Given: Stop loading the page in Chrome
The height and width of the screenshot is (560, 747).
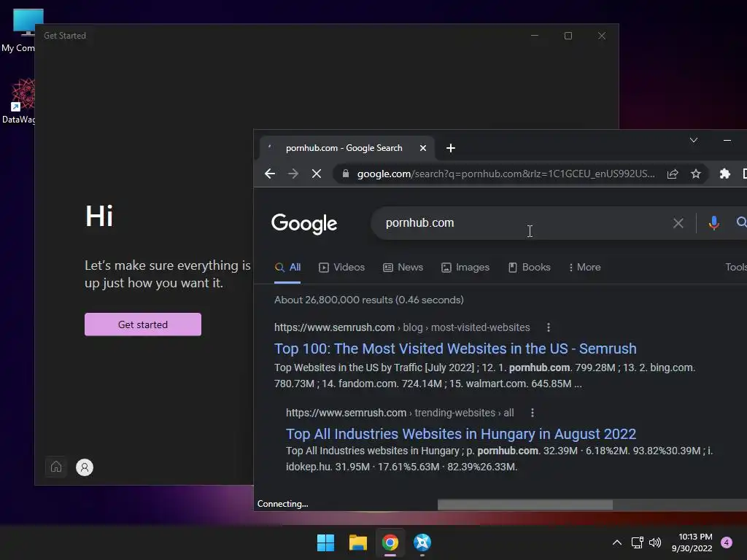Looking at the screenshot, I should [x=317, y=174].
